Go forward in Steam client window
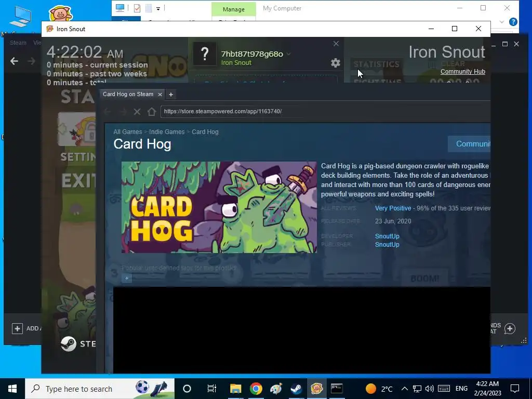Screen dimensions: 532x399 click(x=31, y=61)
